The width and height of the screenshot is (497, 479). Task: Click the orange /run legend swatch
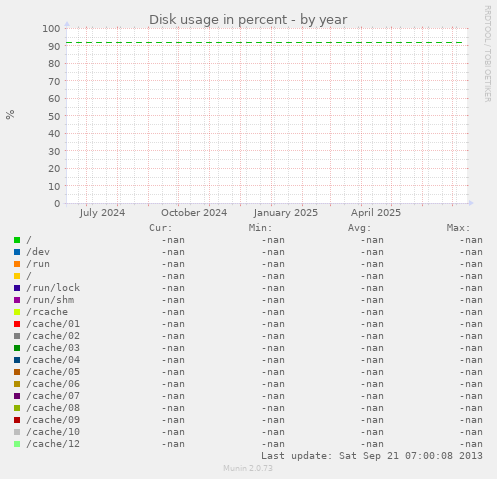pos(17,264)
